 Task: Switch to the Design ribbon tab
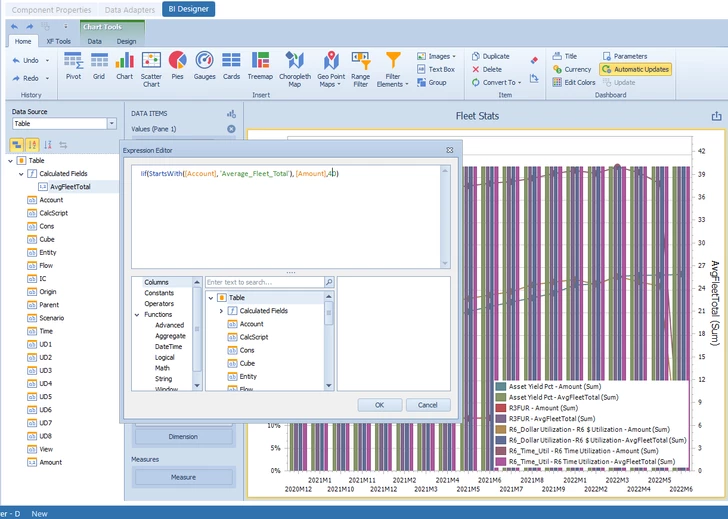tap(126, 41)
